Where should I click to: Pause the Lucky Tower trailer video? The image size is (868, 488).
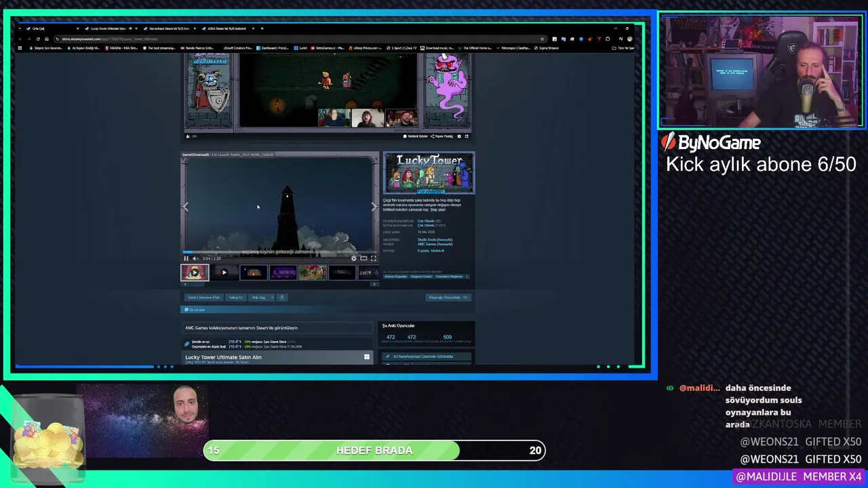pyautogui.click(x=186, y=258)
